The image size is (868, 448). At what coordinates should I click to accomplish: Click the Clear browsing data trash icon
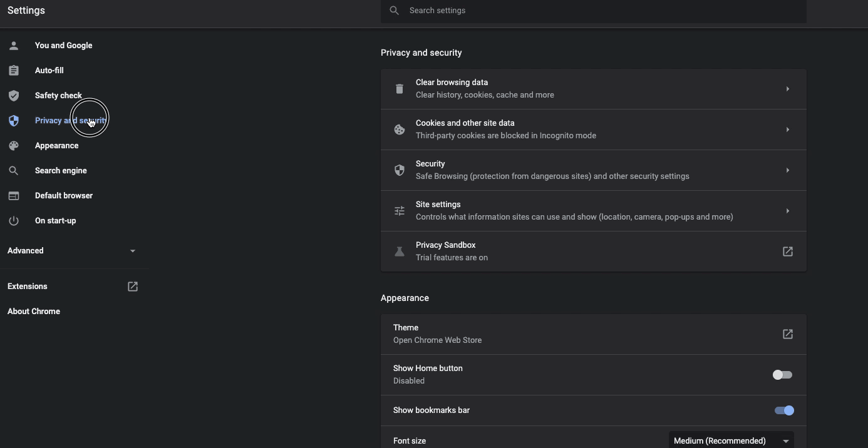point(400,89)
